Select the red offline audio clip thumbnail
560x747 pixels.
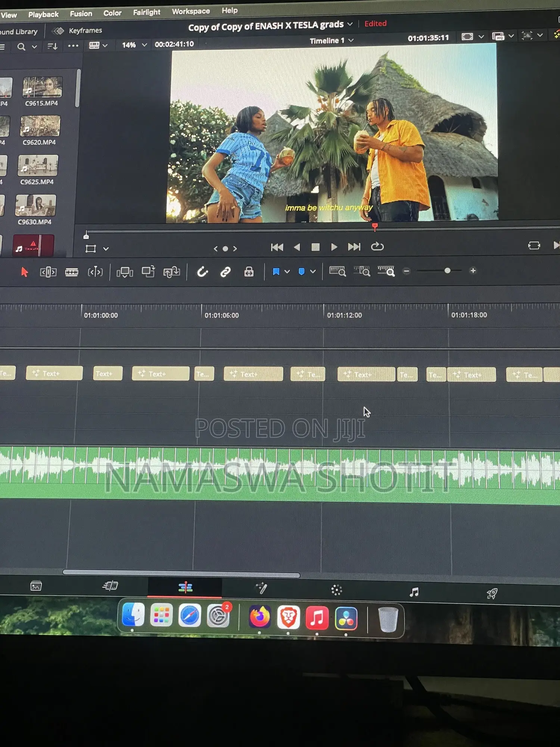[33, 246]
